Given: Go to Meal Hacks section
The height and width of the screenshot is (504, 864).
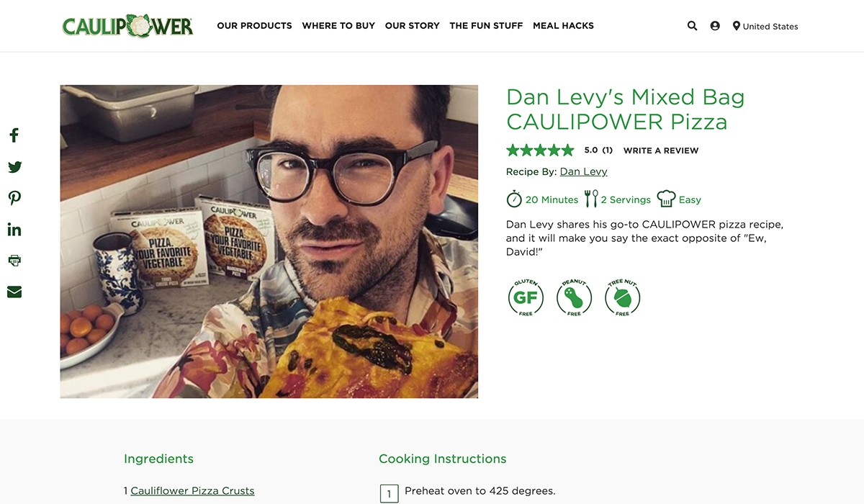Looking at the screenshot, I should (563, 25).
